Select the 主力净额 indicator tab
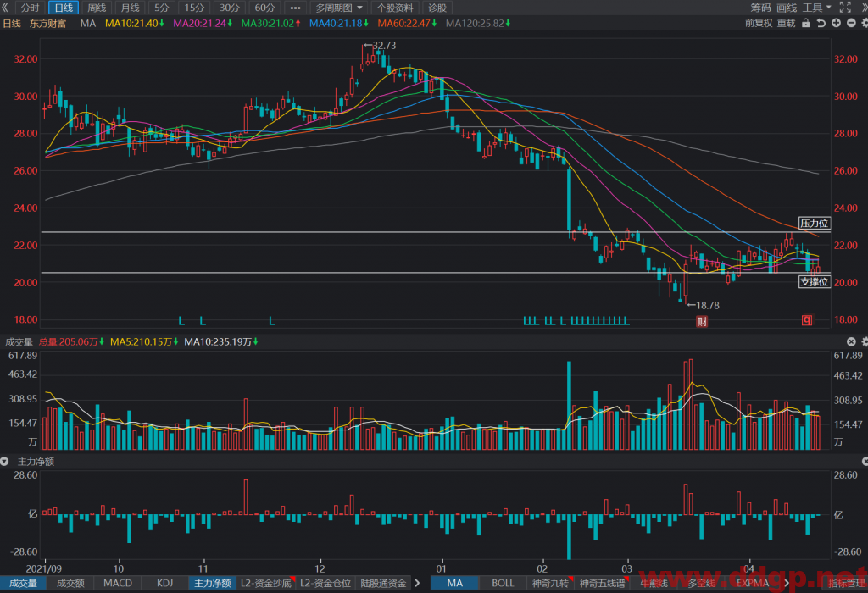868x593 pixels. [x=213, y=583]
